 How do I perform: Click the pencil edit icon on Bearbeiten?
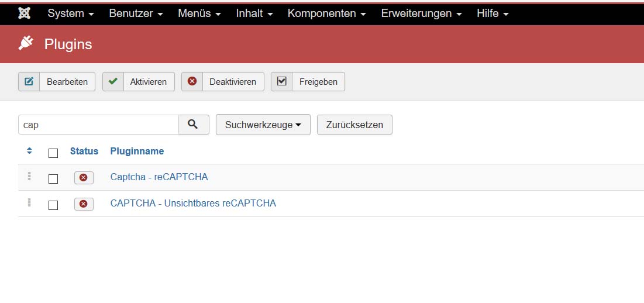click(x=29, y=81)
